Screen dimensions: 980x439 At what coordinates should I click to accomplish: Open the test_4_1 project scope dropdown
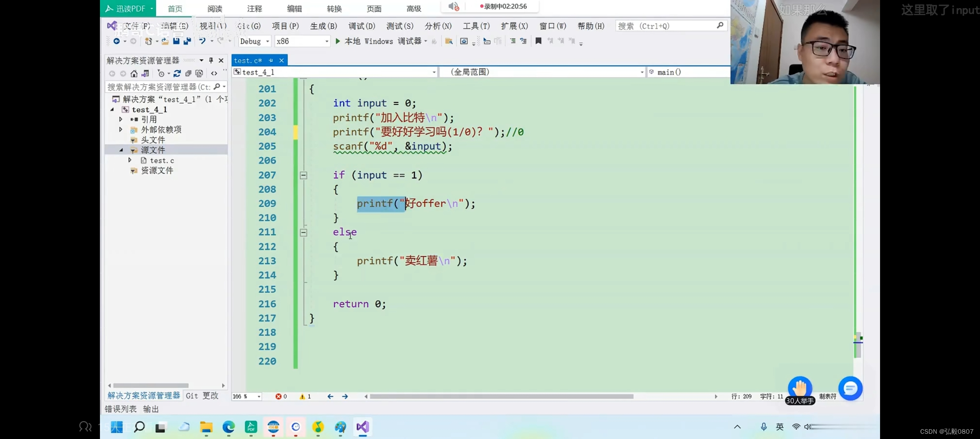(x=335, y=72)
